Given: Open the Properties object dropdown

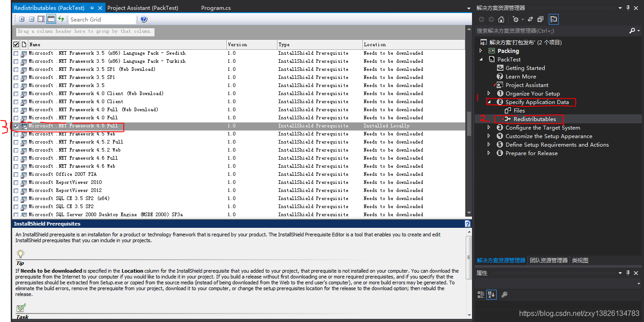Looking at the screenshot, I should [x=639, y=283].
